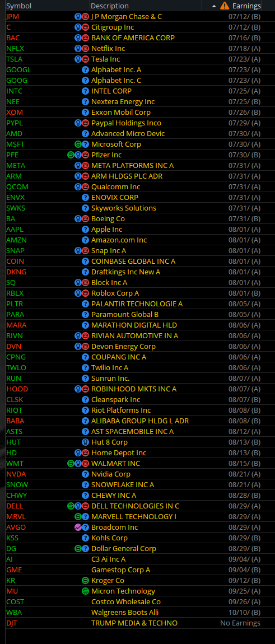Click the question mark icon in XOM row

[x=86, y=113]
